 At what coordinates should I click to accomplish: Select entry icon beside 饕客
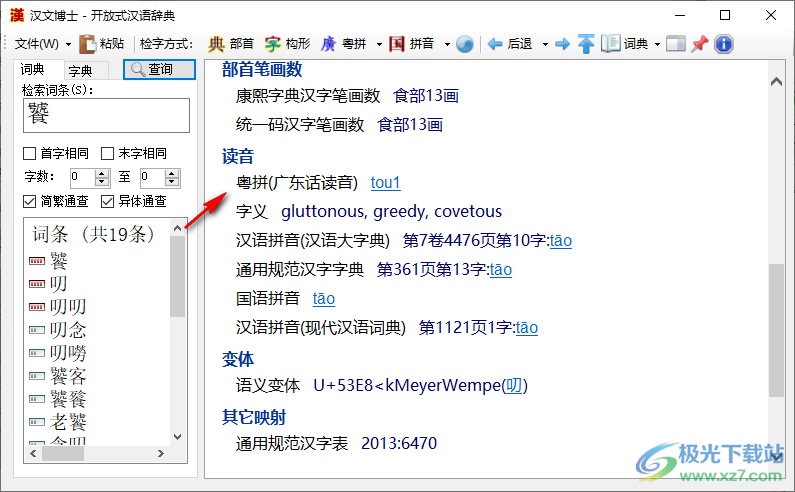pyautogui.click(x=37, y=376)
